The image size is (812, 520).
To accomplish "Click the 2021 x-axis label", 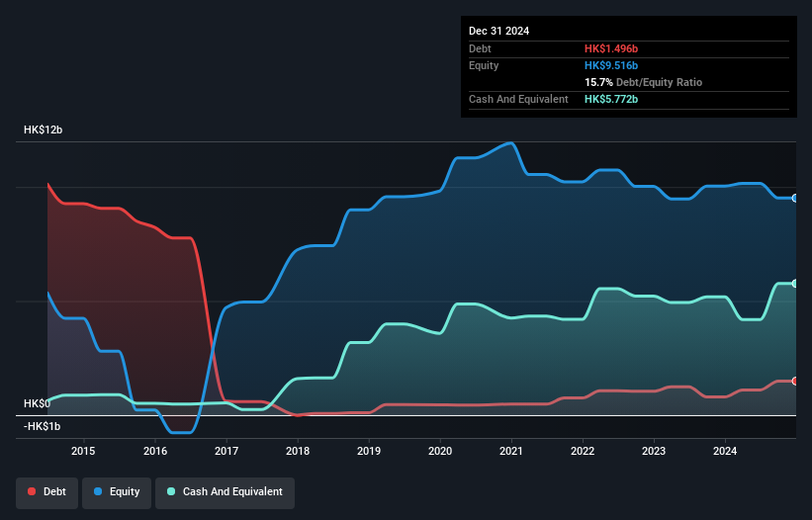I will point(511,451).
